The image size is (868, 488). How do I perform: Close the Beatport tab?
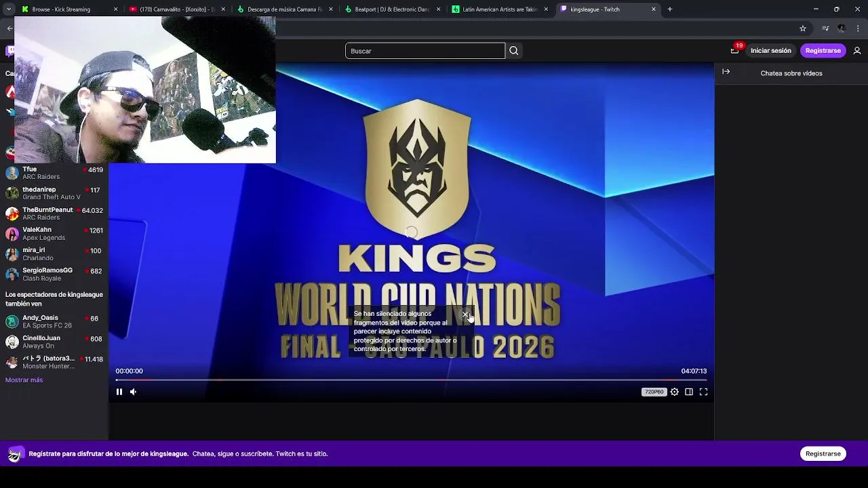pos(439,9)
